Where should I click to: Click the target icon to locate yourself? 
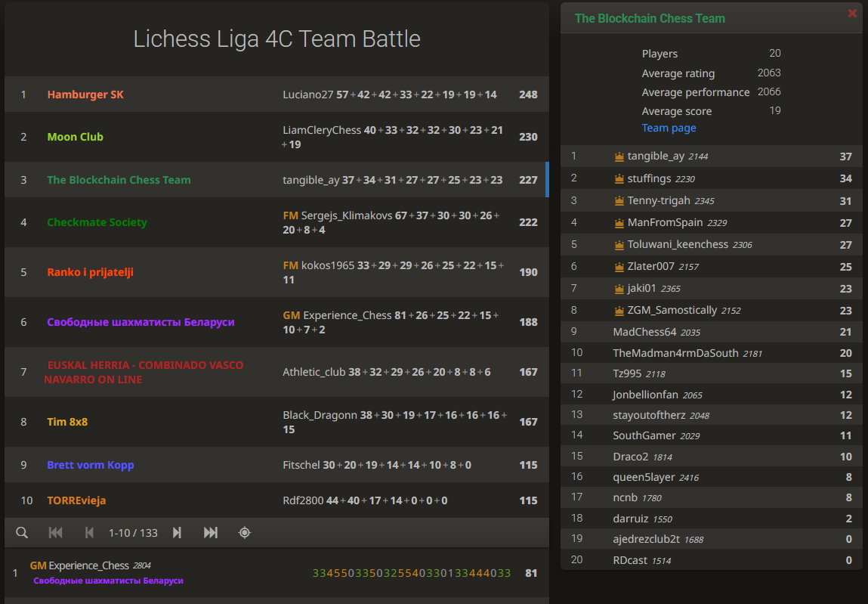tap(245, 533)
